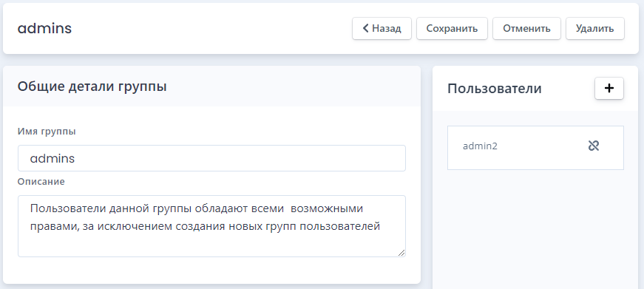Click empty area below admin2 in users panel
The image size is (644, 289).
[x=535, y=230]
